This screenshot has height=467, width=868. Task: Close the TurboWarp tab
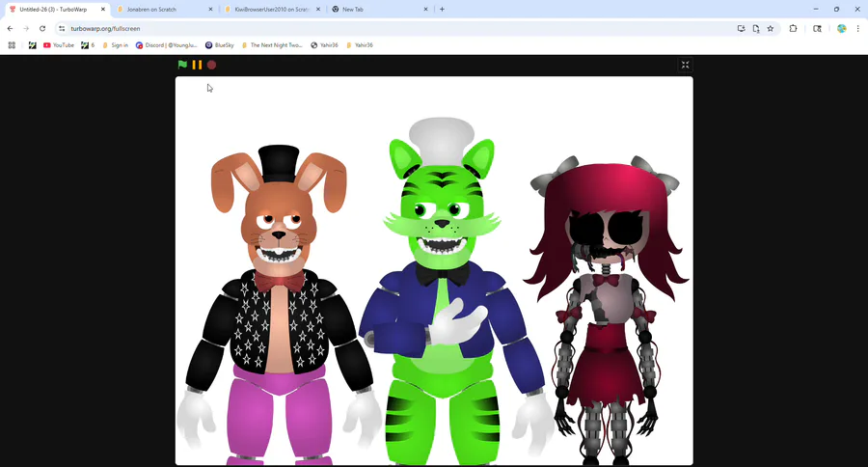tap(103, 10)
